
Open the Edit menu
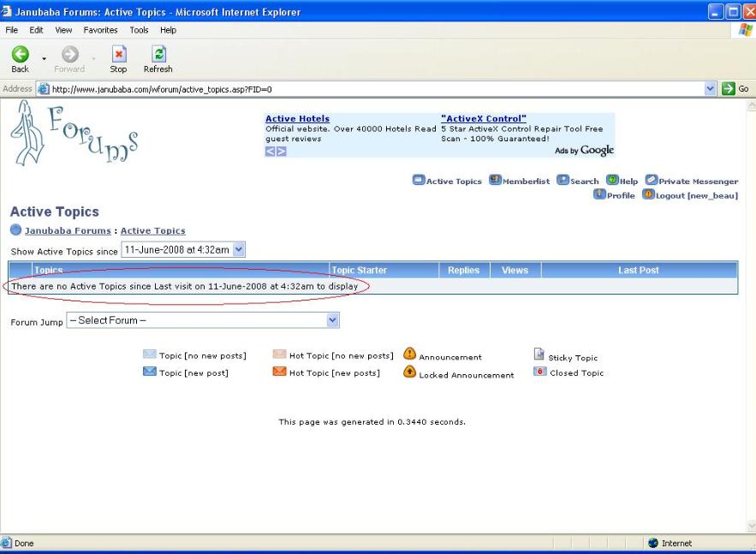click(x=36, y=30)
